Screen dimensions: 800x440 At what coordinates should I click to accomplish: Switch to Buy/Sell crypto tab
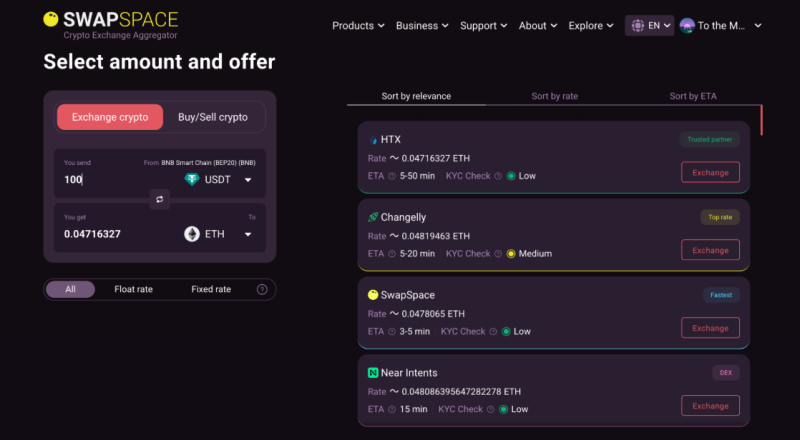[x=212, y=117]
